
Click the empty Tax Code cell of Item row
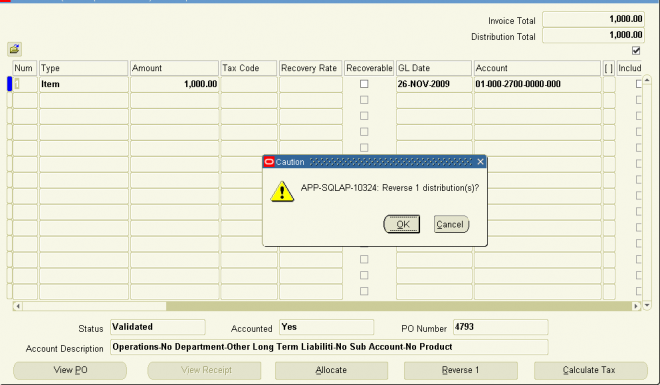point(249,84)
